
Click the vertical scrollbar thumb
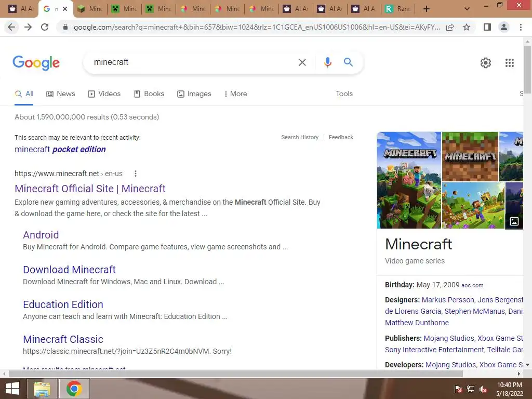point(527,70)
